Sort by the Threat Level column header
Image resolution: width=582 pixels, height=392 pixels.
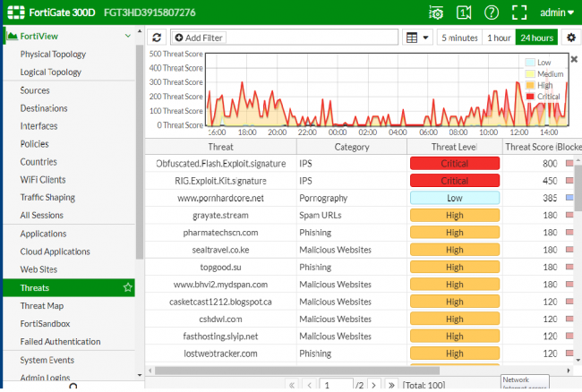point(454,147)
